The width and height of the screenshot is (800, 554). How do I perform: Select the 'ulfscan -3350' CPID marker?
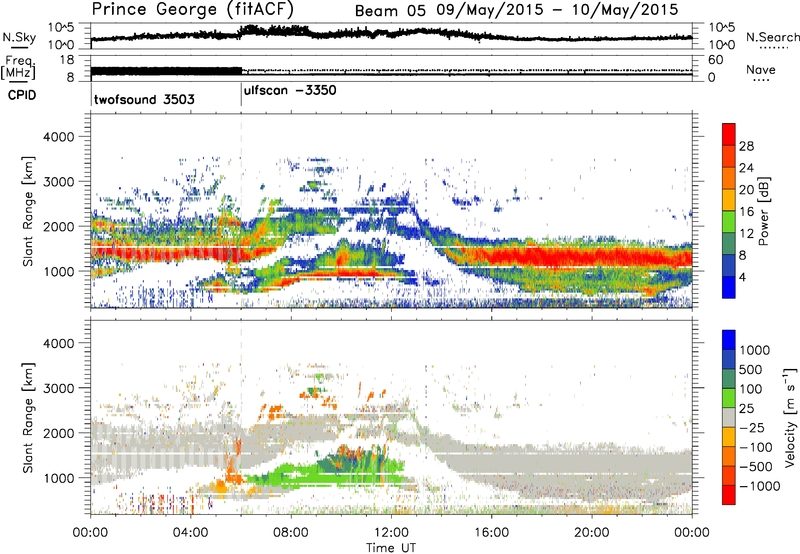pos(290,91)
